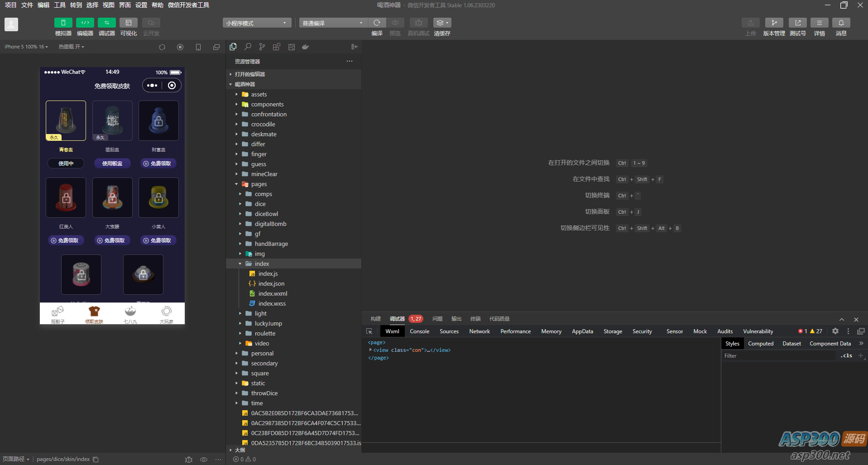Open the Tools (工具) menu
Screen dimensions: 868x465
pos(60,5)
